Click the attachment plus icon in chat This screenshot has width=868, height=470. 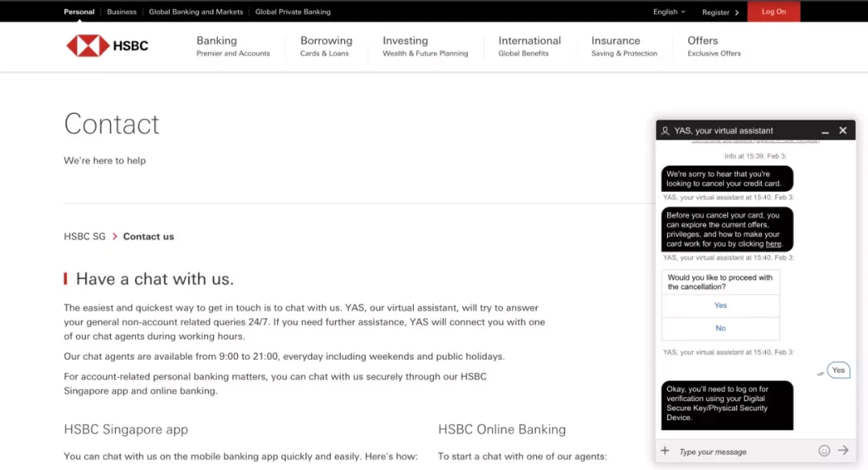pos(665,451)
